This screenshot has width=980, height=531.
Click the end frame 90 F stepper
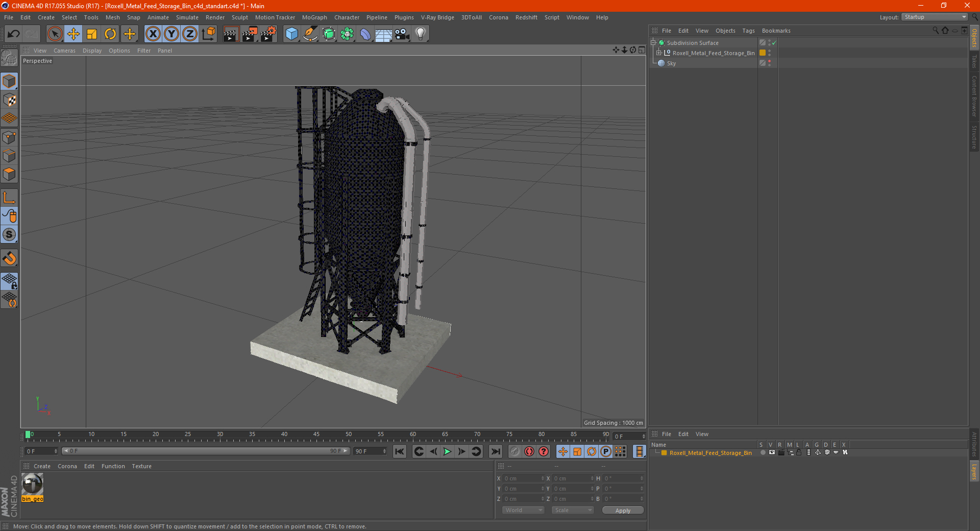coord(384,451)
